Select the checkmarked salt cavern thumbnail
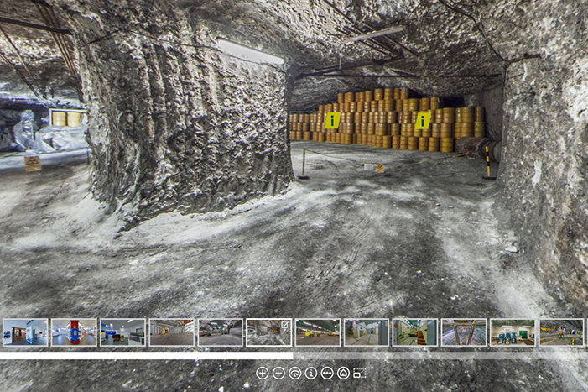This screenshot has width=588, height=392. coord(269,332)
